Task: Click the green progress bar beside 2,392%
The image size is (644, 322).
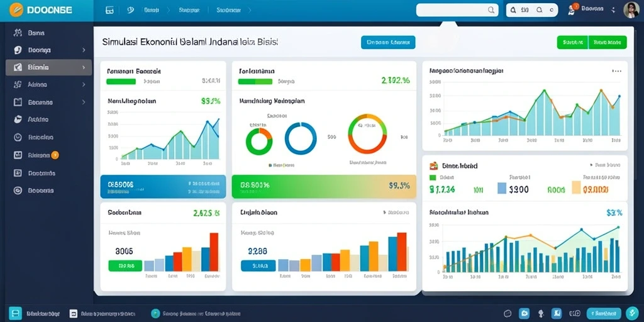Action: click(255, 82)
